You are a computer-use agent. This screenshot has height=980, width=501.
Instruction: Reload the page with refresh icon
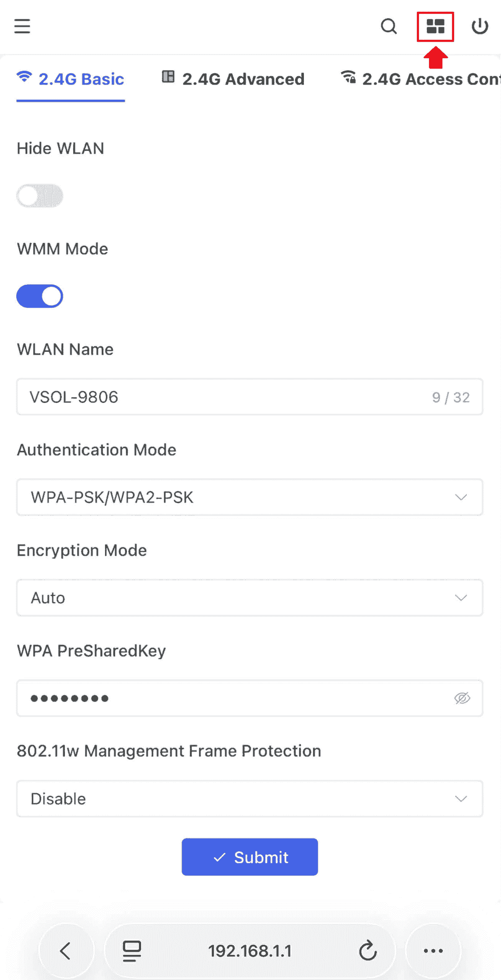click(x=368, y=951)
